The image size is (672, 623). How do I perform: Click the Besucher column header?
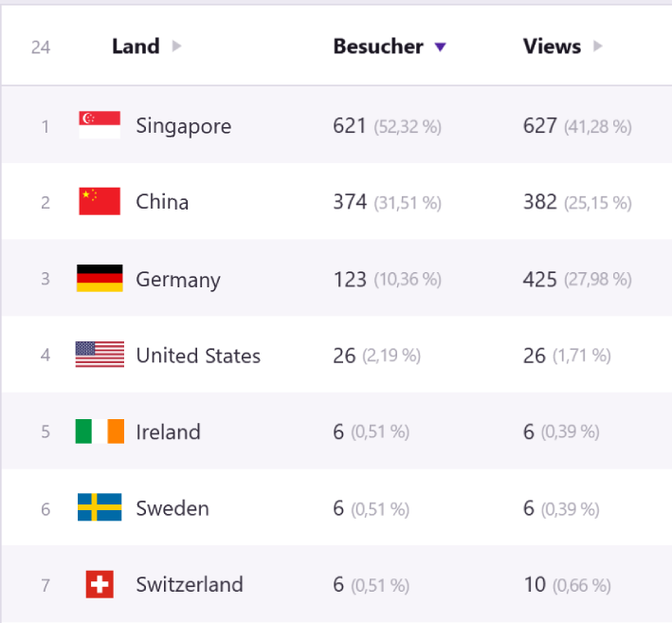(x=378, y=46)
